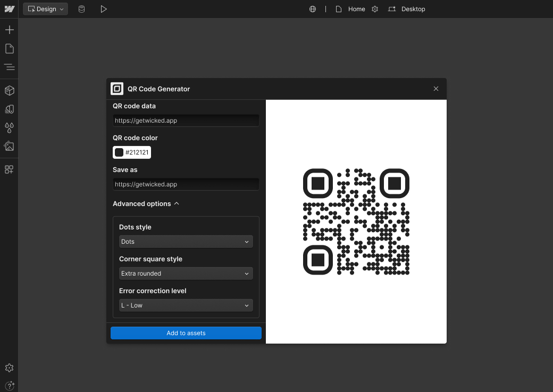Open the Components cube panel
The image size is (553, 392).
10,90
